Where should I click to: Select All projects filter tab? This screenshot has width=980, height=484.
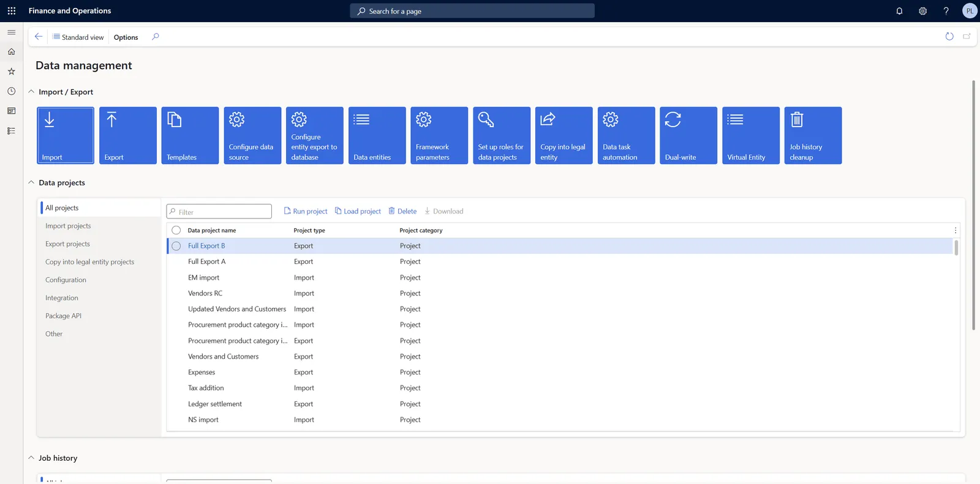coord(100,208)
